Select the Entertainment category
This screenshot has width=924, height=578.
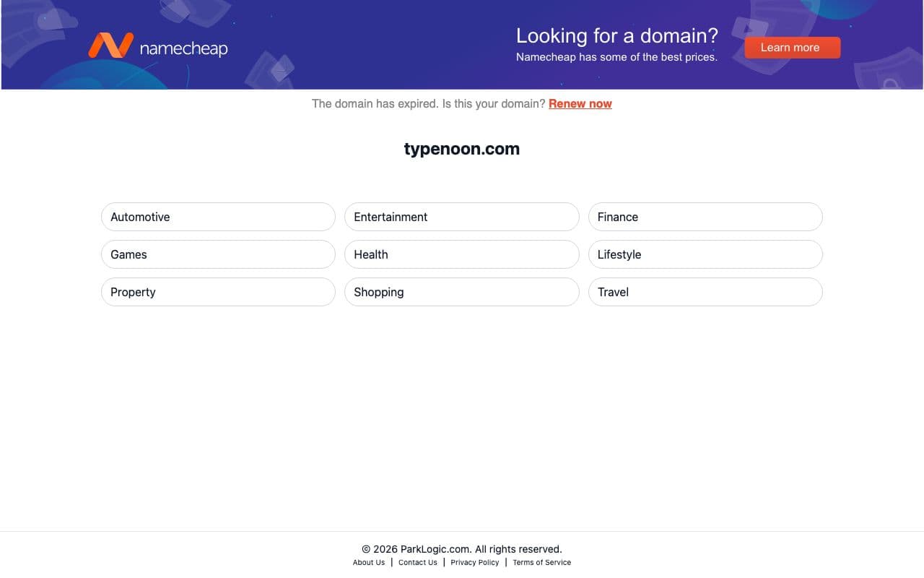(461, 217)
